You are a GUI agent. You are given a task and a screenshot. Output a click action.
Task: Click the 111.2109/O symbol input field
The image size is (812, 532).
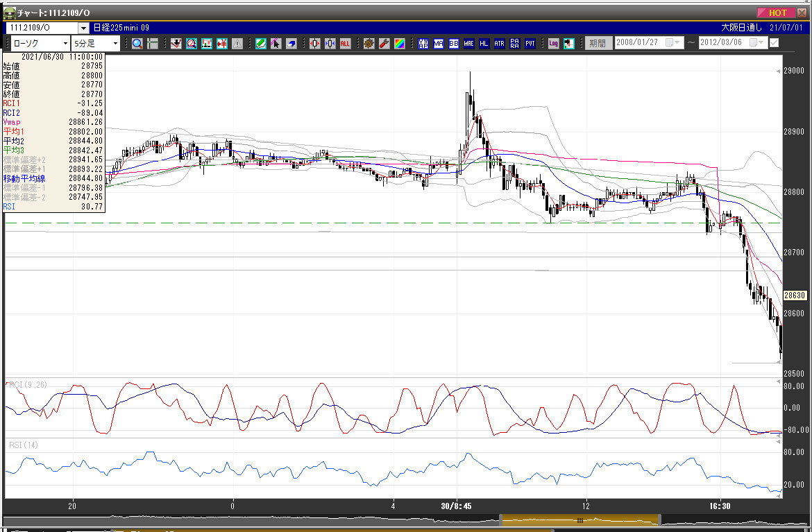click(x=42, y=28)
